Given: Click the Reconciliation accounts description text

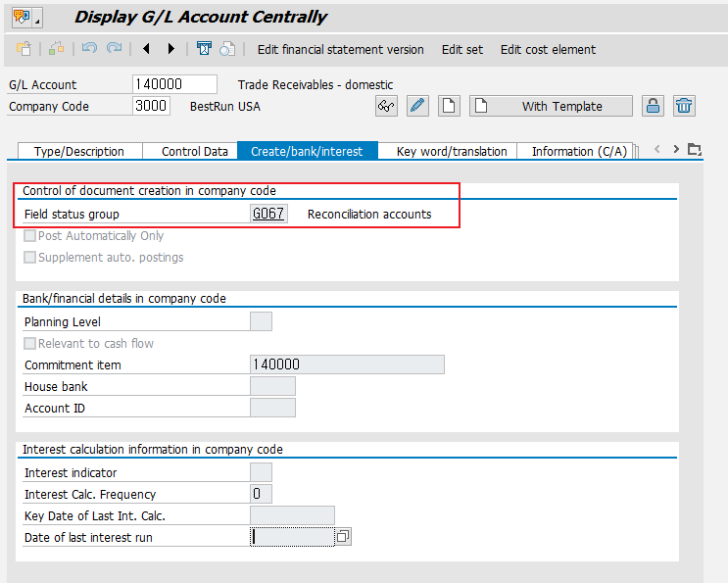Looking at the screenshot, I should [369, 214].
